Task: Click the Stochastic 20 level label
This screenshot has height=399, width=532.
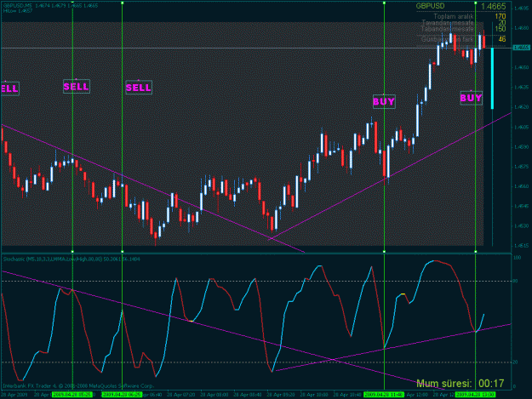Action: tap(515, 362)
